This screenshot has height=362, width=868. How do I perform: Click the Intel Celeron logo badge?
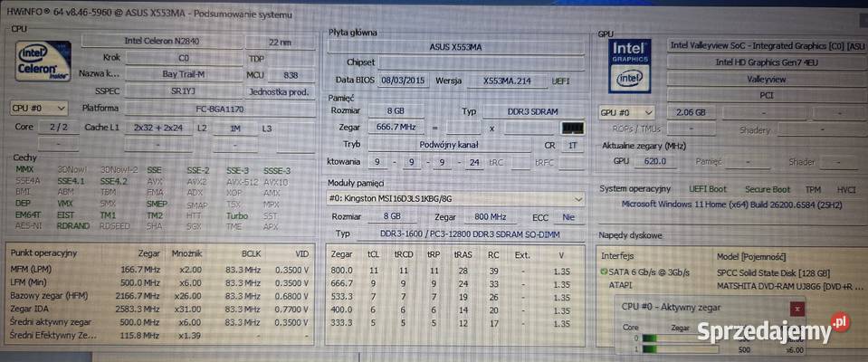click(43, 62)
